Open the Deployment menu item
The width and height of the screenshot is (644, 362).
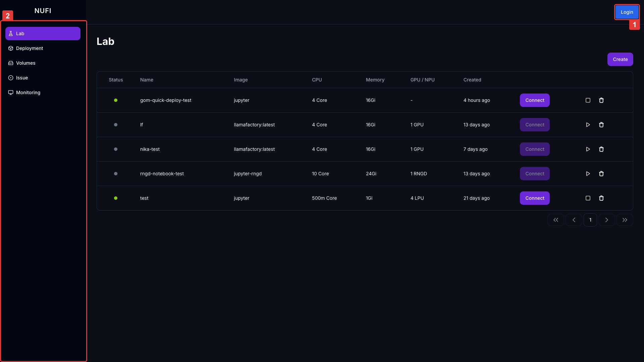point(30,48)
